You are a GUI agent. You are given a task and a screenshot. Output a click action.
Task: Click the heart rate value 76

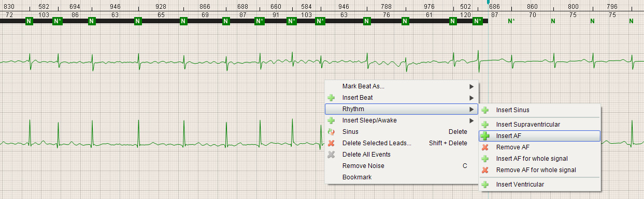click(386, 15)
